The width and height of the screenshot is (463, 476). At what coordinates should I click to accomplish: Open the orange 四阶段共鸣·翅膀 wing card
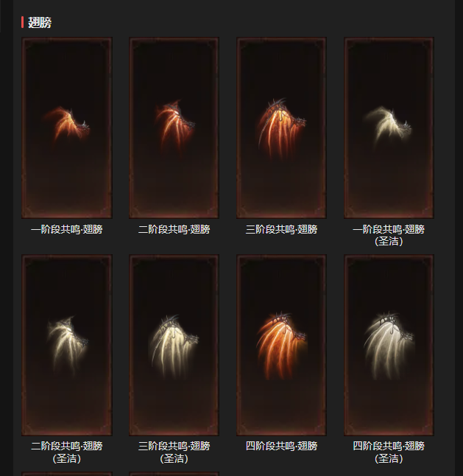[x=281, y=345]
